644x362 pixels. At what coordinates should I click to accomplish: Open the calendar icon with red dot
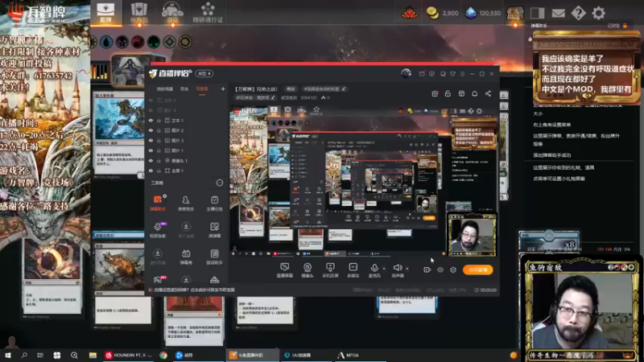(x=435, y=93)
